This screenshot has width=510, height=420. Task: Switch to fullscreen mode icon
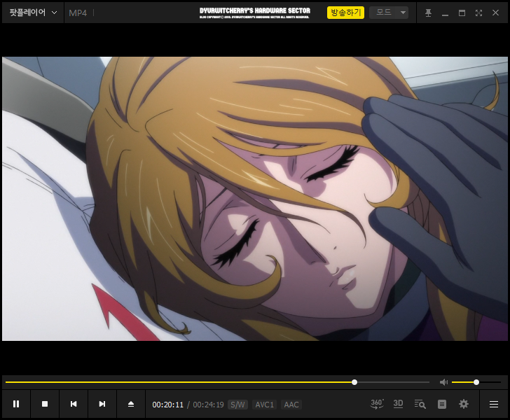click(x=478, y=13)
